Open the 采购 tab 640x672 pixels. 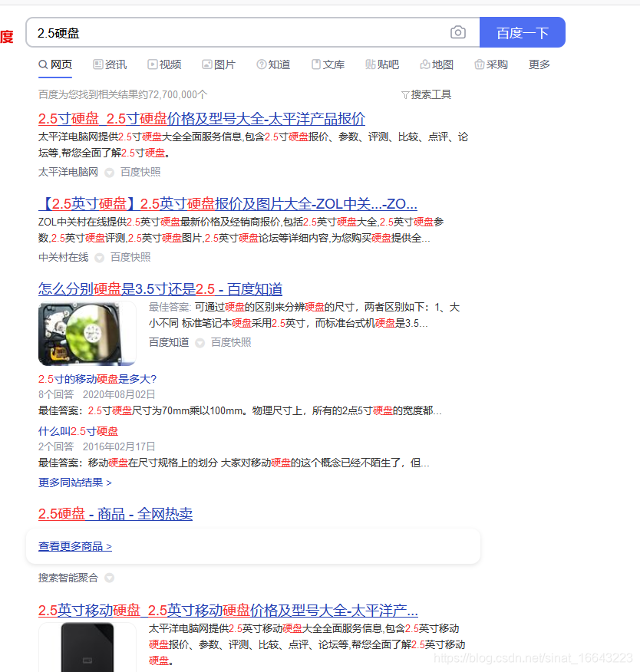tap(491, 64)
